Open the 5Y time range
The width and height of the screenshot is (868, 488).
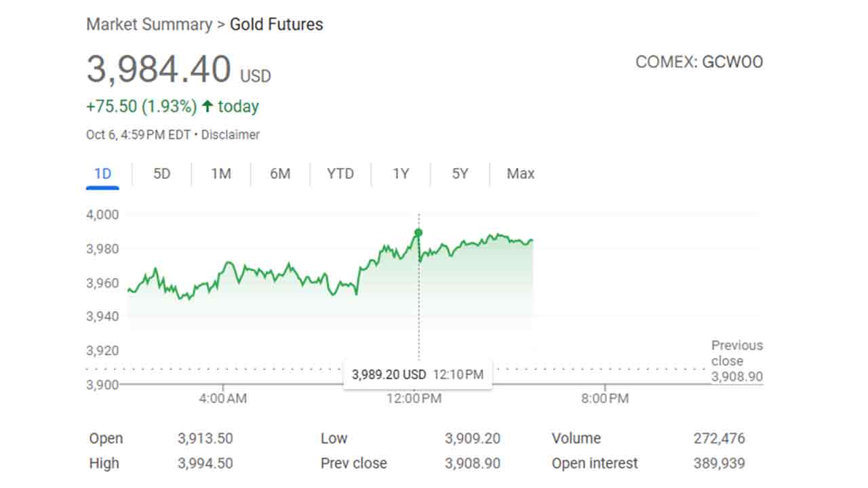coord(460,174)
